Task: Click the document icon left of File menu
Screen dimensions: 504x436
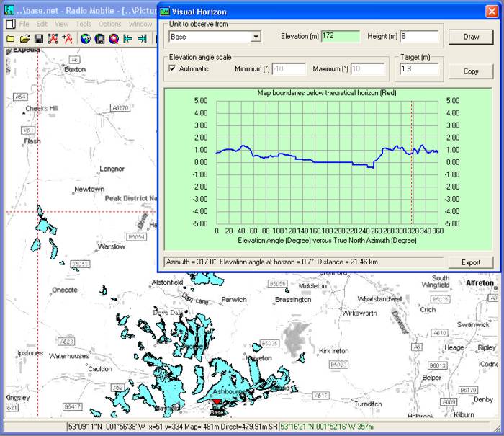Action: [x=11, y=24]
